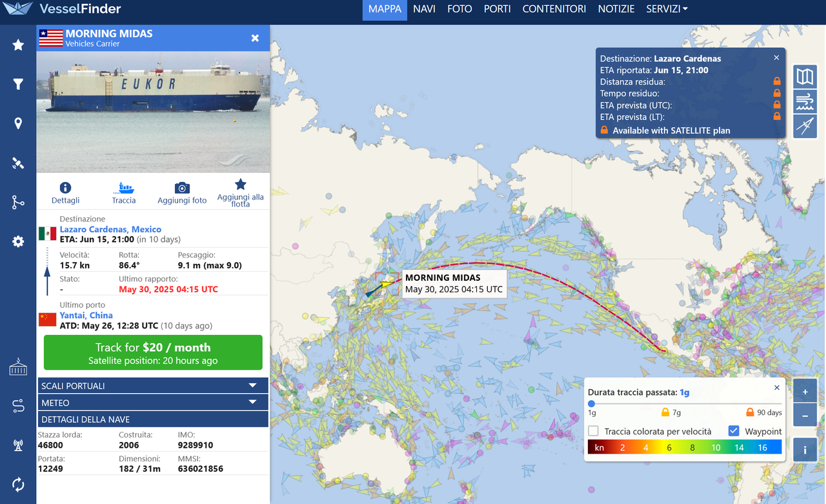Viewport: 826px width, 504px height.
Task: Open the map pin places icon
Action: (x=18, y=124)
